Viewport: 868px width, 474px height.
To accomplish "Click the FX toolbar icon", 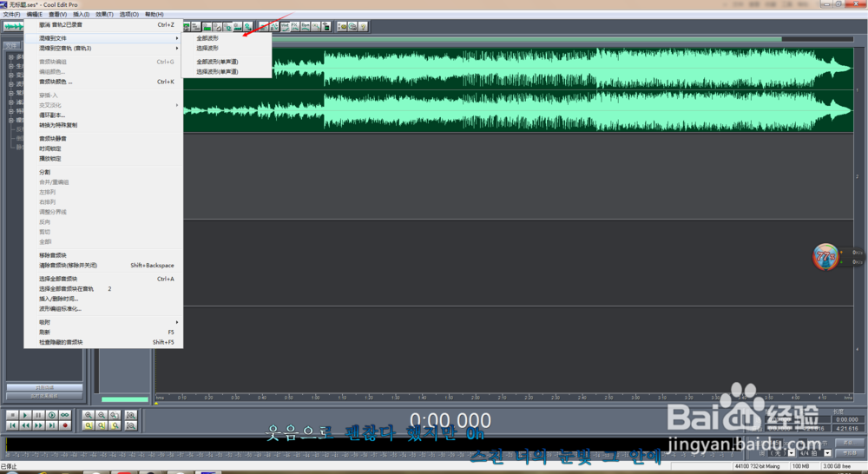I will click(x=295, y=27).
